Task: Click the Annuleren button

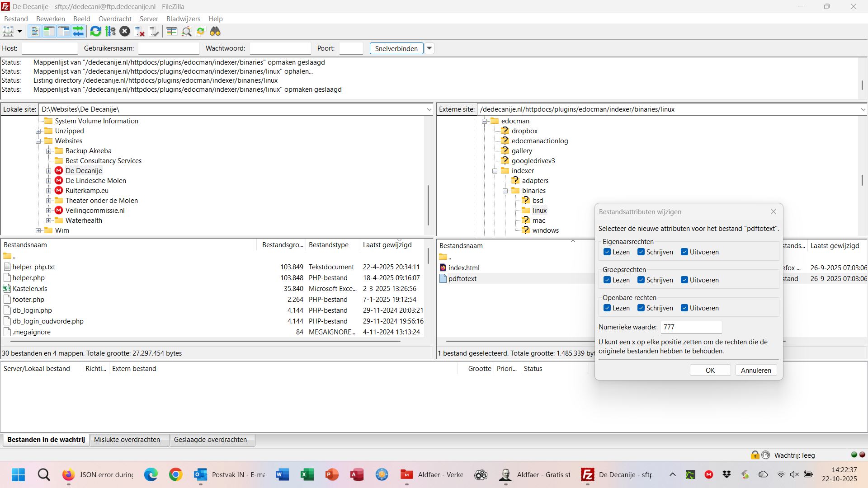Action: click(756, 371)
